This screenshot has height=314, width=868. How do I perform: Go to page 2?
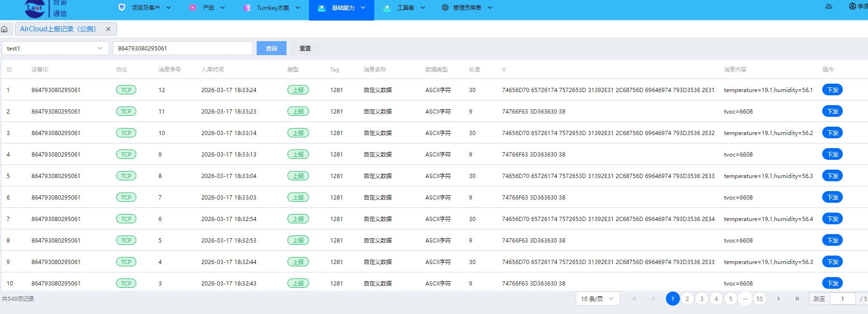point(687,299)
